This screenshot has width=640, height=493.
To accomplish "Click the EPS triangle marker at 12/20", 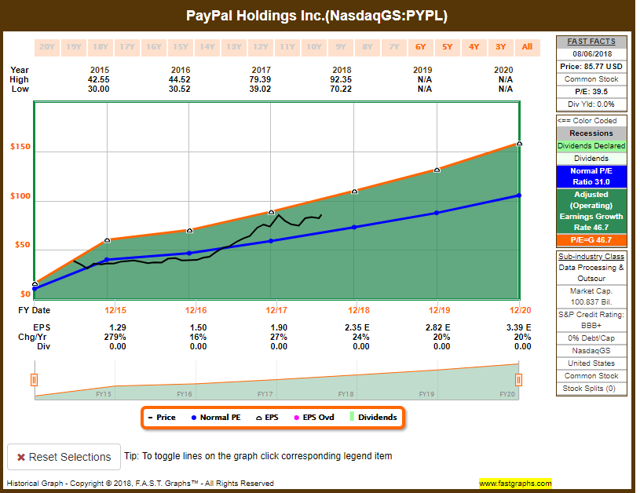I will 519,144.
